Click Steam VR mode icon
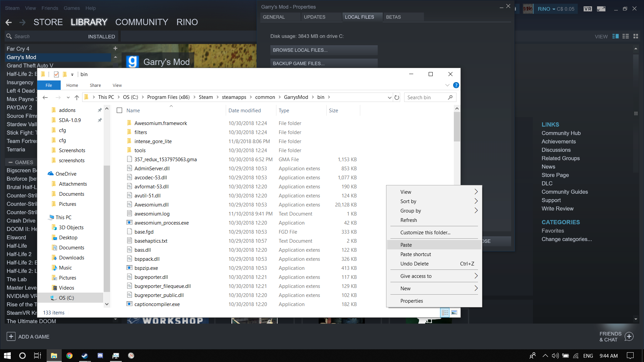The image size is (644, 362). [x=587, y=9]
